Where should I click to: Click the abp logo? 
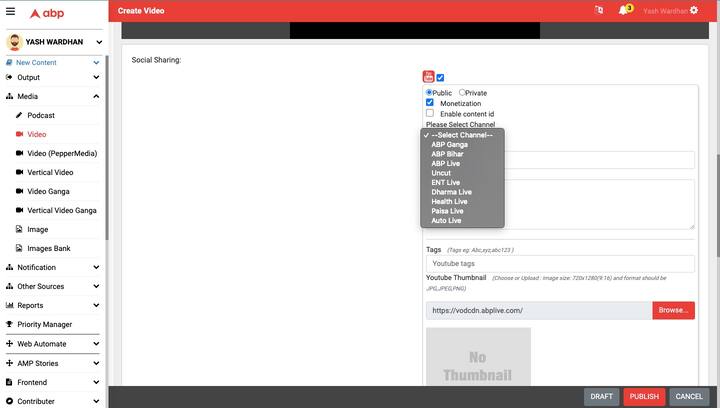(x=47, y=13)
